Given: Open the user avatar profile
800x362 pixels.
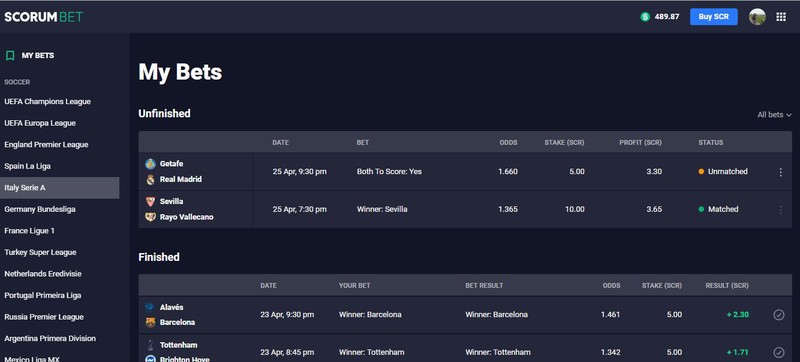Looking at the screenshot, I should click(x=757, y=17).
